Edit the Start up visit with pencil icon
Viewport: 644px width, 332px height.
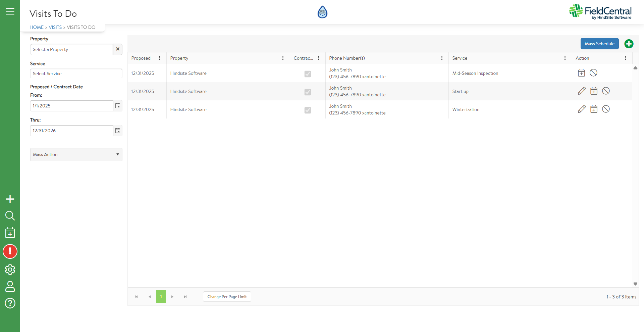coord(582,91)
